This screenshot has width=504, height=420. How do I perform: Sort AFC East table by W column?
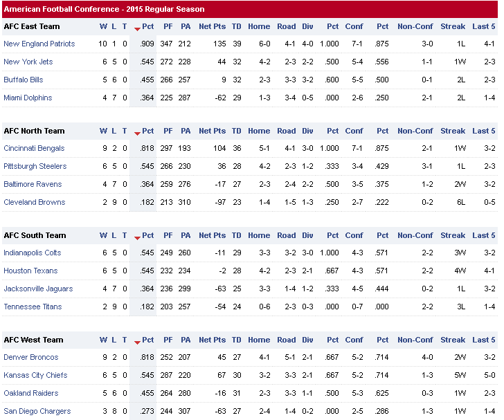click(x=103, y=27)
